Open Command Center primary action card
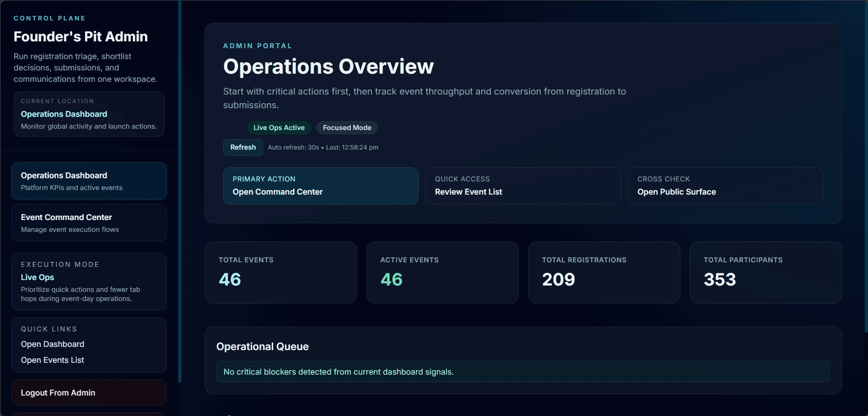Image resolution: width=868 pixels, height=416 pixels. coord(320,186)
